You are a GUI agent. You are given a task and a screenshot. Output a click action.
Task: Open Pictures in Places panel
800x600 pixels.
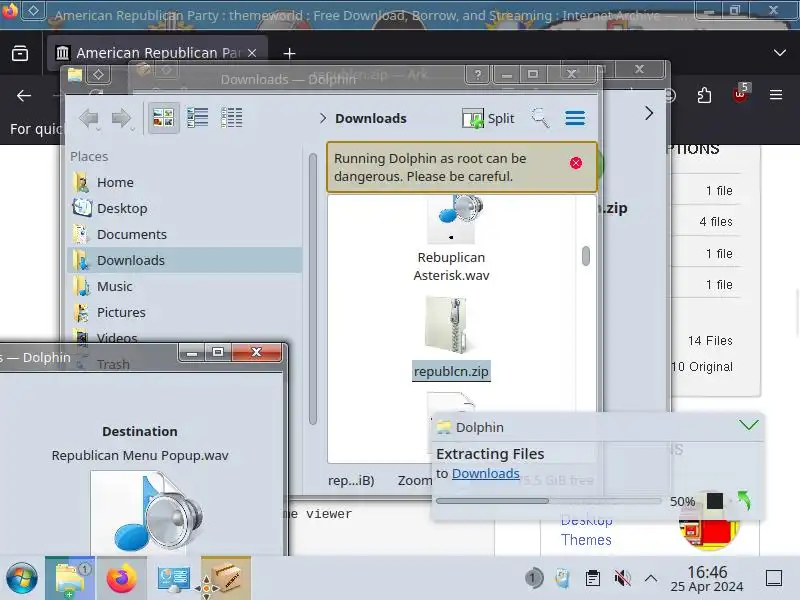pos(185,312)
